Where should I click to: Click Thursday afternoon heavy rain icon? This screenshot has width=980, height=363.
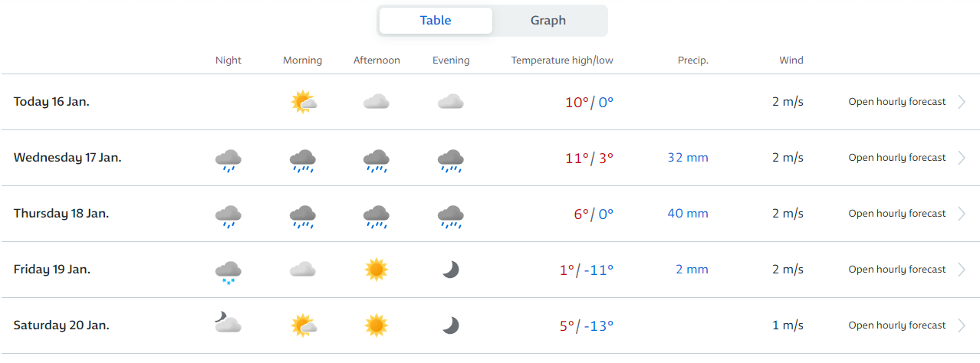tap(377, 216)
